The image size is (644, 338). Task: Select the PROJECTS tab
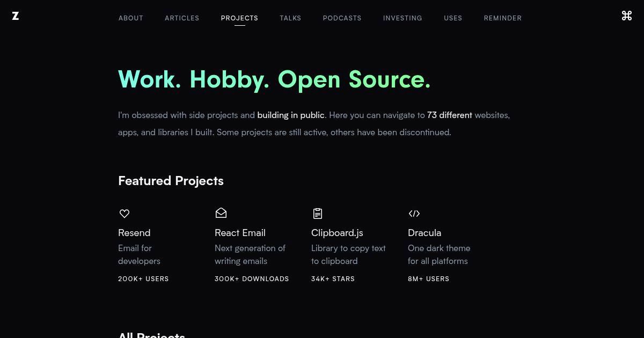239,18
